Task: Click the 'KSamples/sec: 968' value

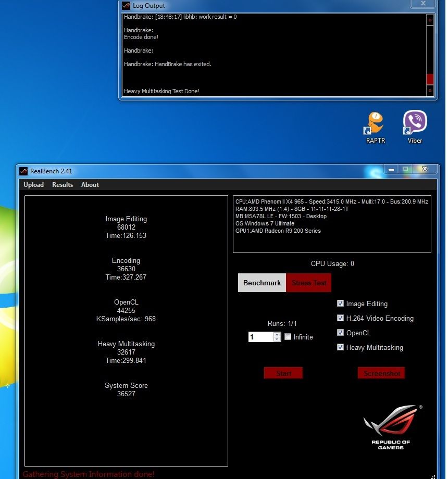Action: click(x=126, y=319)
